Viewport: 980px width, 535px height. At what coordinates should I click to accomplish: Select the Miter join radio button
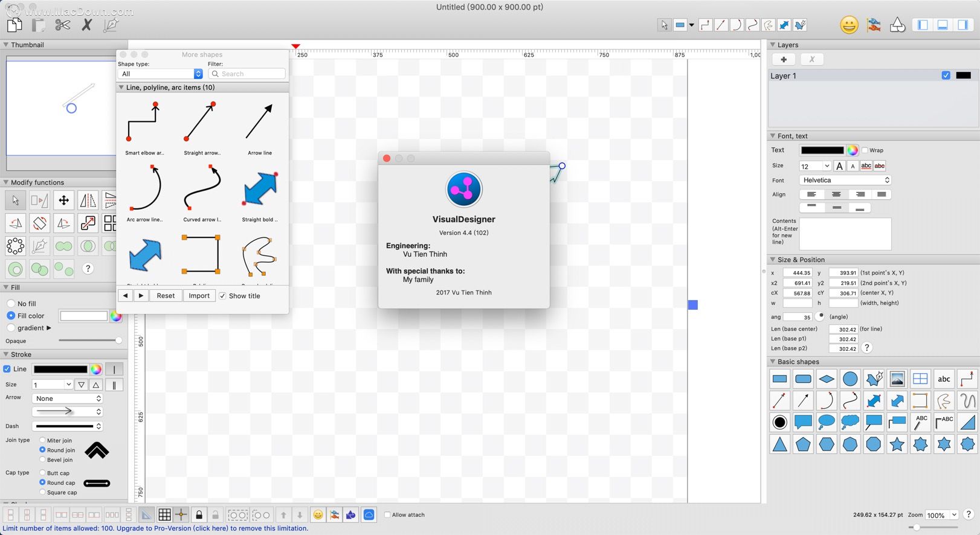coord(42,440)
